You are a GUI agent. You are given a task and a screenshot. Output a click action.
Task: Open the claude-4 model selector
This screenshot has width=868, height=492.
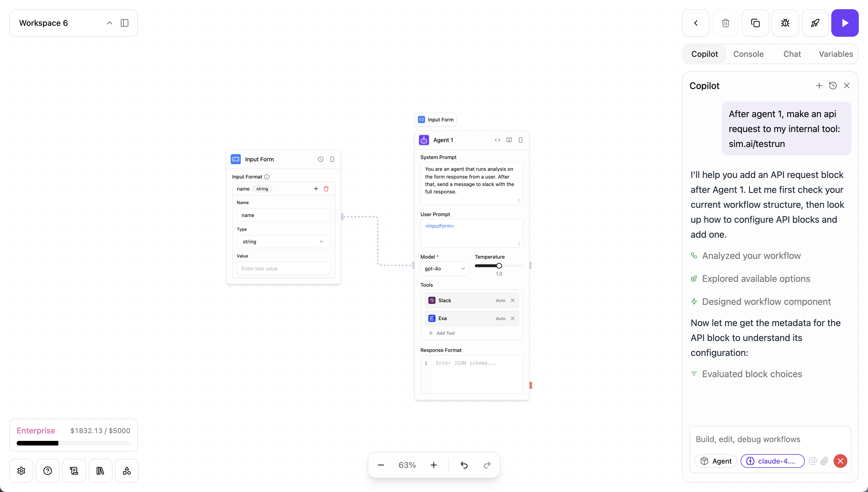pos(772,461)
